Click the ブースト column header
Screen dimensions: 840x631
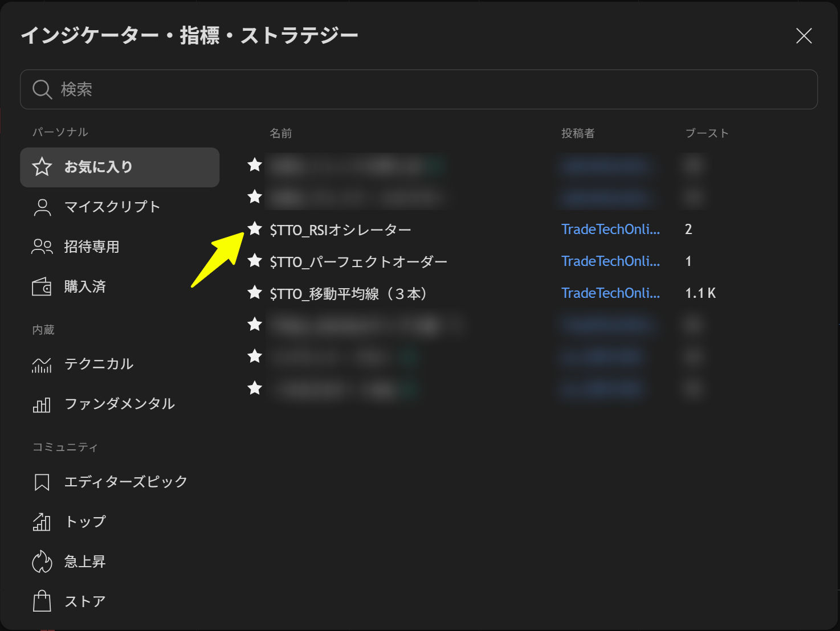707,133
